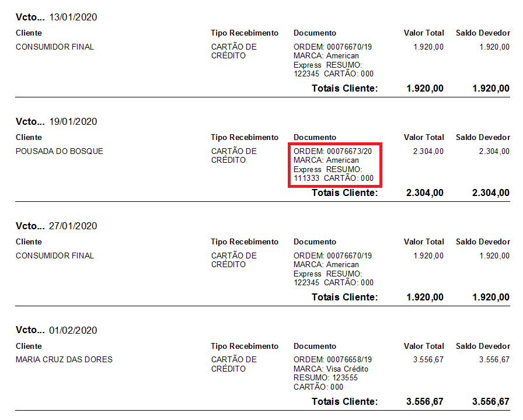The height and width of the screenshot is (420, 523).
Task: Select CARTÃO DE CRÉDITO in Maria Cruz row
Action: (x=233, y=364)
